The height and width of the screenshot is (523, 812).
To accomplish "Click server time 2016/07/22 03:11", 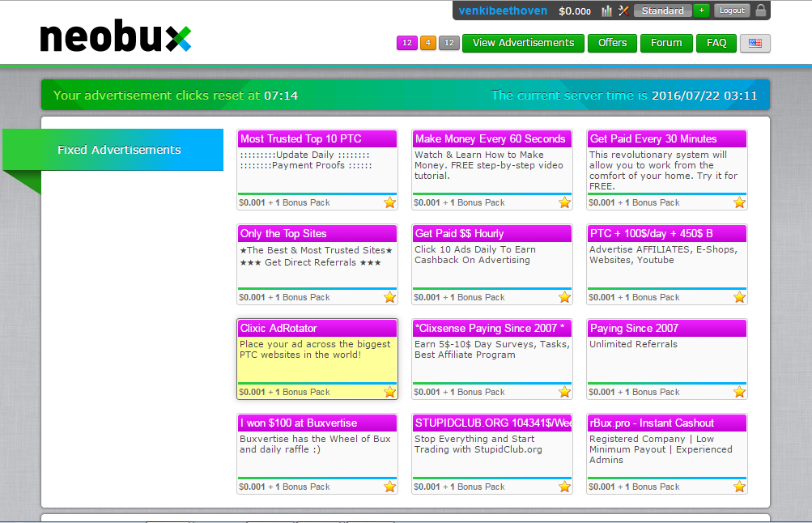I will tap(704, 96).
